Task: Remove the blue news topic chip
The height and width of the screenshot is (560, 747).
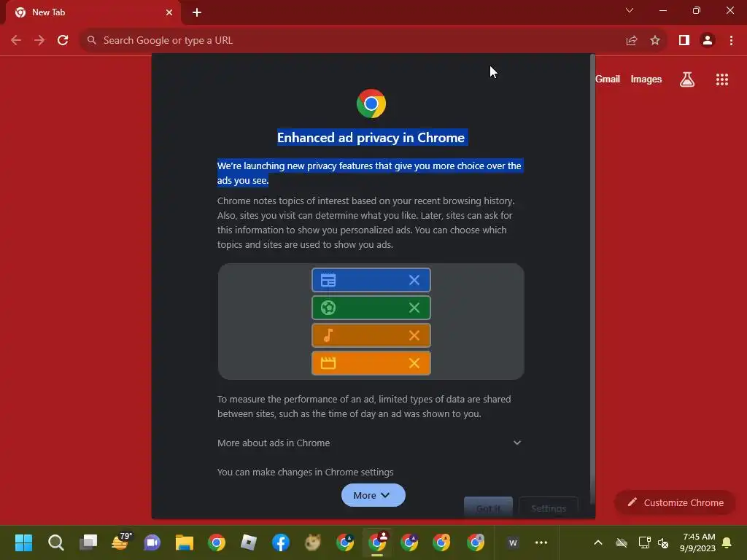Action: 414,280
